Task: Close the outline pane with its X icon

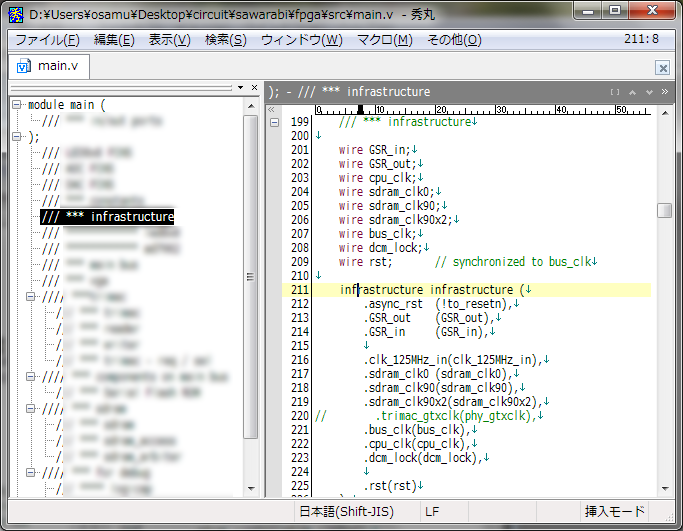Action: [x=254, y=88]
